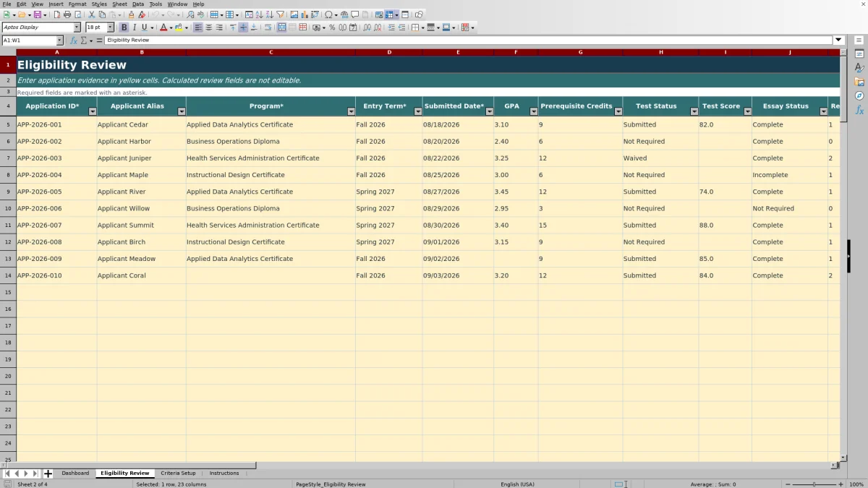Image resolution: width=868 pixels, height=488 pixels.
Task: Click the Align Right icon
Action: click(219, 27)
